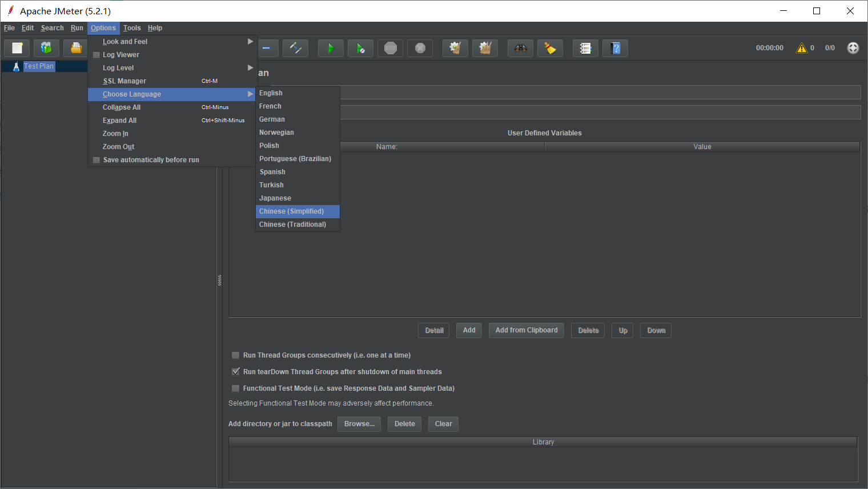
Task: Open the Run menu
Action: tap(77, 28)
